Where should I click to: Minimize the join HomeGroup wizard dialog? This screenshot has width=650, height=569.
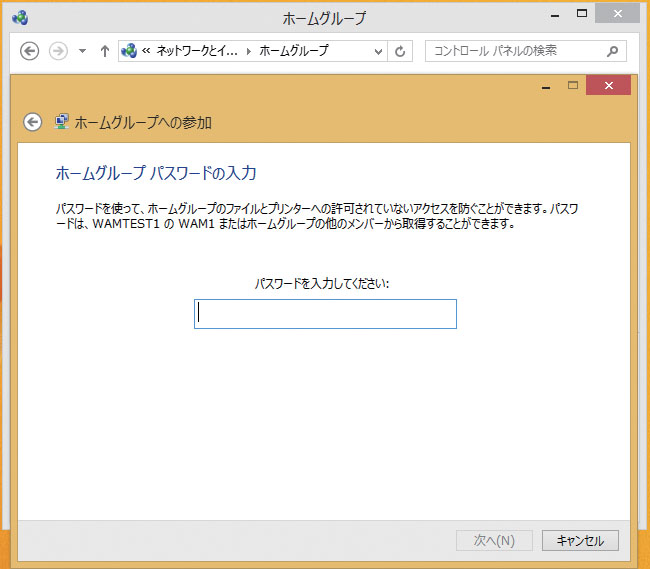click(x=546, y=87)
